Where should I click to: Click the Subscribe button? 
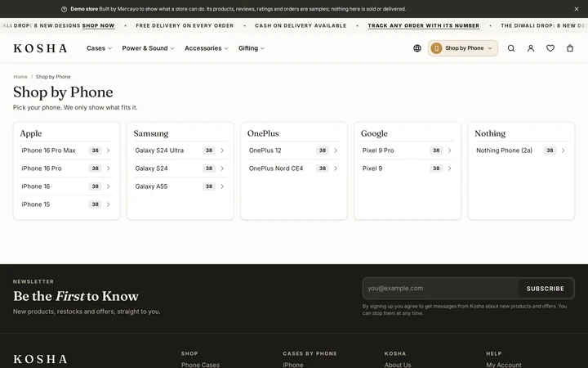pyautogui.click(x=546, y=289)
